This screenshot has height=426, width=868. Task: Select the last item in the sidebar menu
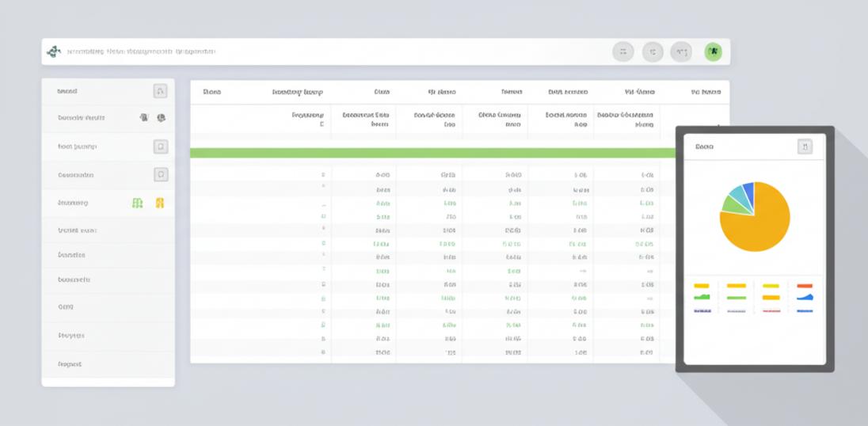[70, 364]
